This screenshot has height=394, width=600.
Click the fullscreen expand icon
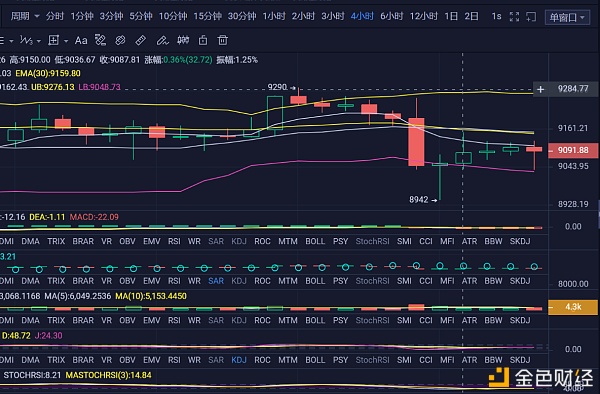pyautogui.click(x=515, y=16)
